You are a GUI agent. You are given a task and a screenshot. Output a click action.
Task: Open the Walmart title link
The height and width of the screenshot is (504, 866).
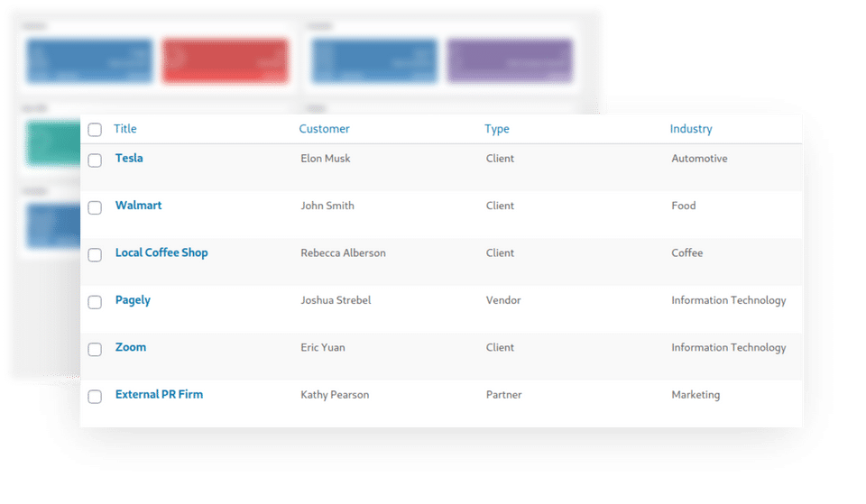click(138, 206)
